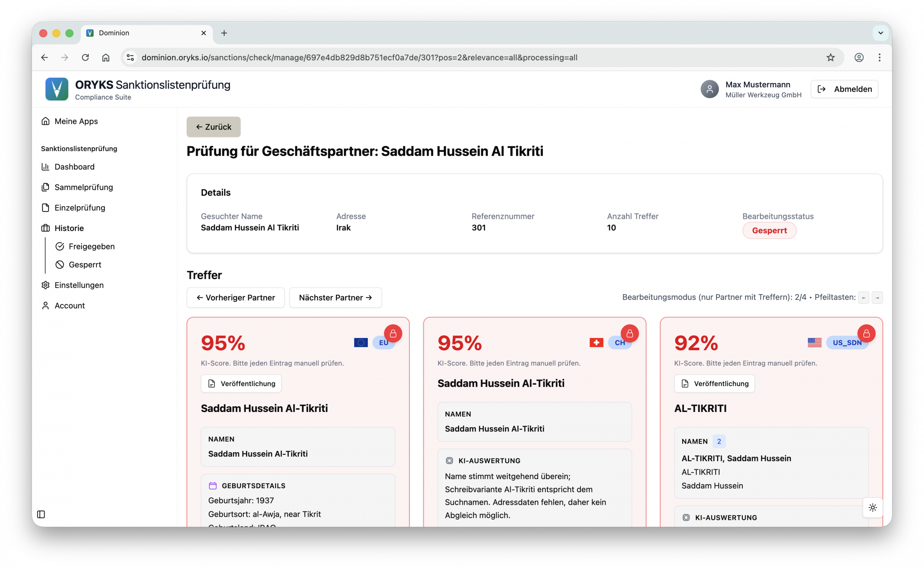
Task: Open Historie section in sidebar
Action: [x=69, y=228]
